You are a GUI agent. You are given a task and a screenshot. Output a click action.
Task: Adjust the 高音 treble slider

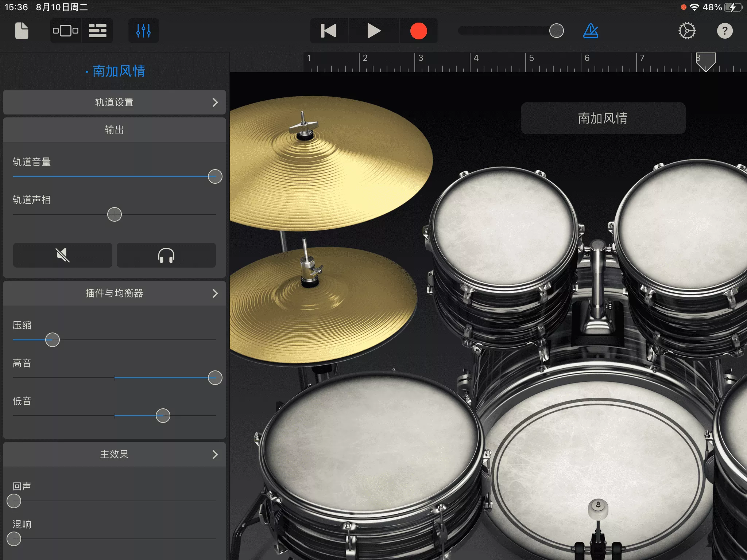point(215,378)
